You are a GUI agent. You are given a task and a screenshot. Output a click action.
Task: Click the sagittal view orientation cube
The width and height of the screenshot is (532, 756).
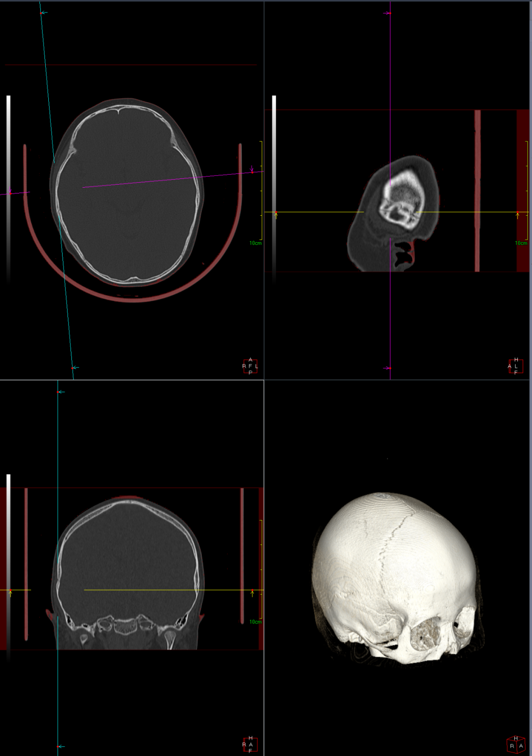(x=515, y=366)
